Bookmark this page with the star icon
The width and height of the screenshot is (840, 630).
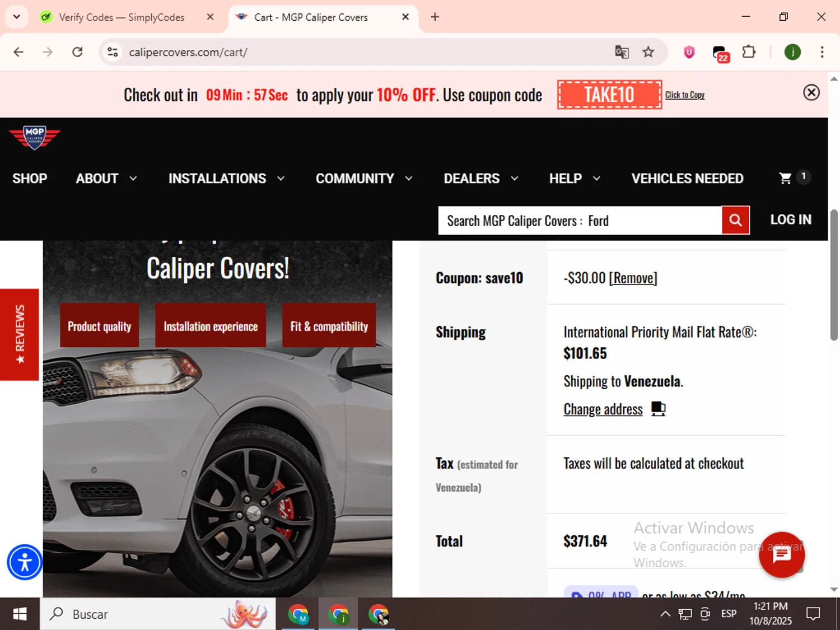(x=648, y=52)
